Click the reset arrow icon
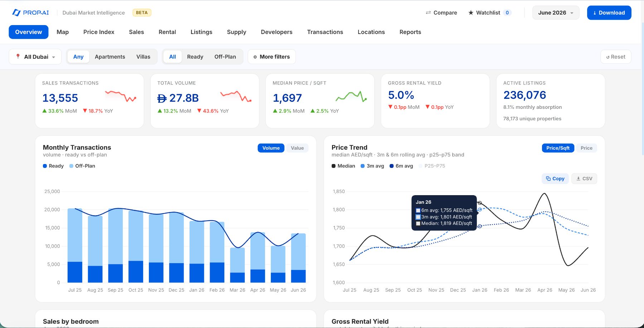The width and height of the screenshot is (644, 328). (608, 57)
